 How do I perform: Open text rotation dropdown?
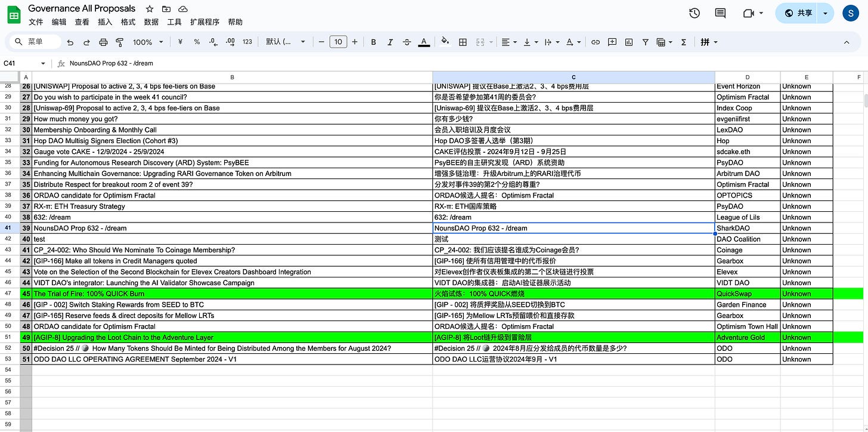(572, 42)
